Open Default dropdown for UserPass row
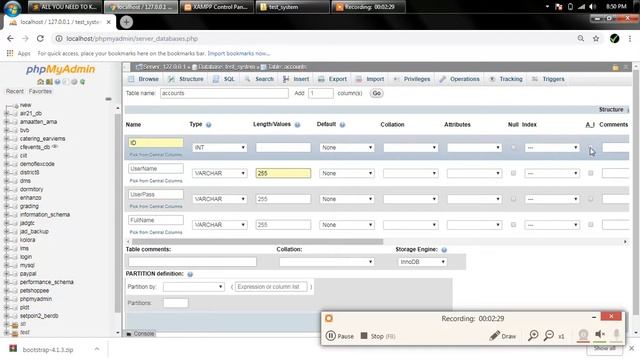640x360 pixels. (x=347, y=199)
